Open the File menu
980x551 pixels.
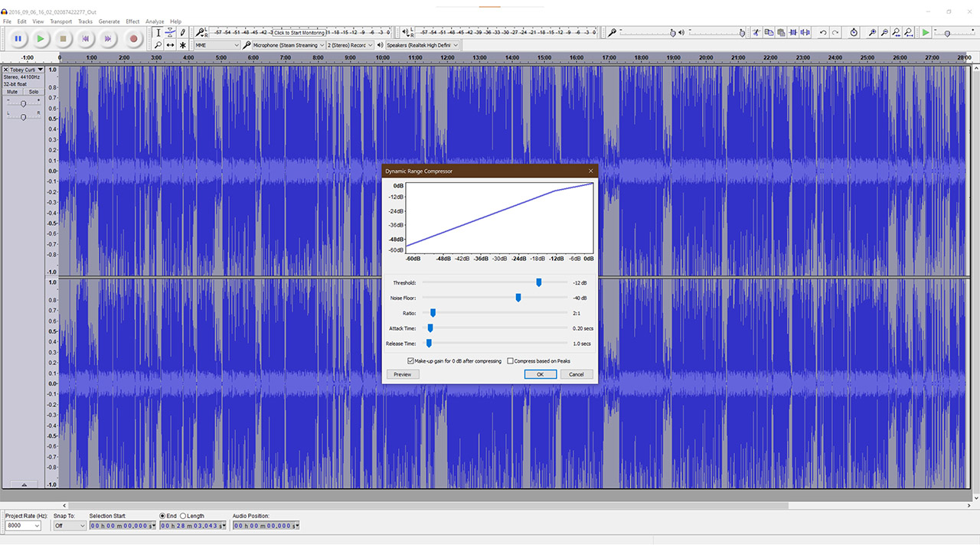point(7,21)
